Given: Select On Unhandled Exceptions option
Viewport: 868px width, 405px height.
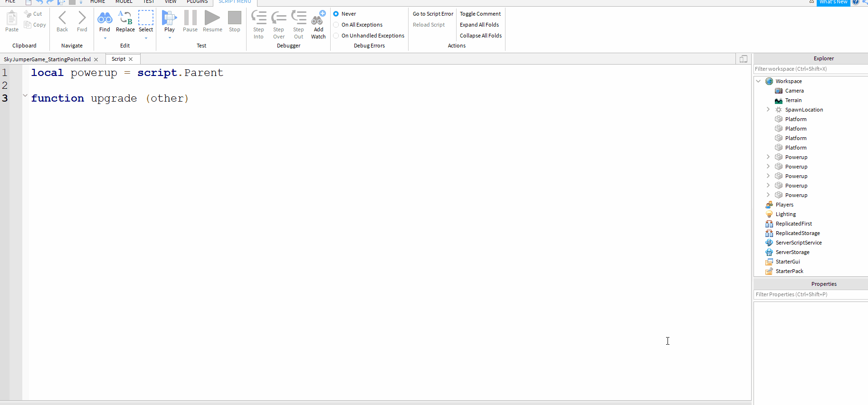Looking at the screenshot, I should 336,36.
